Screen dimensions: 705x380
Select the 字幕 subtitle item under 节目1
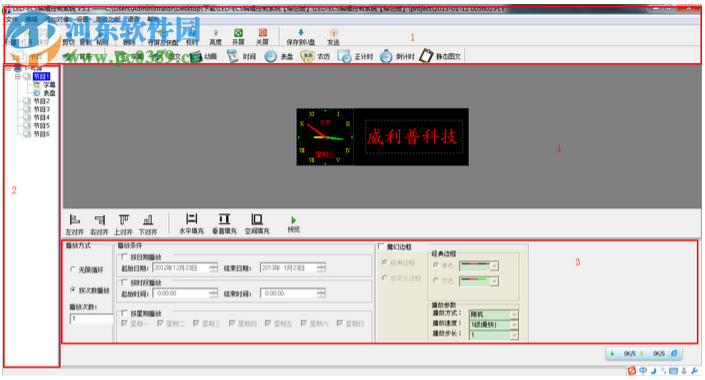[49, 85]
